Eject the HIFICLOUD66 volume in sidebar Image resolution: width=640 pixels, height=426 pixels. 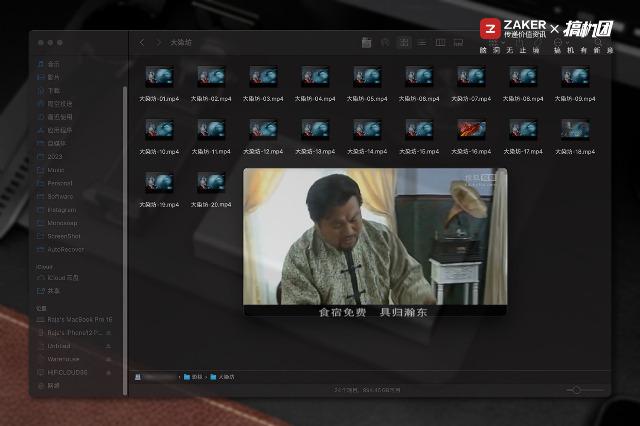pos(109,373)
